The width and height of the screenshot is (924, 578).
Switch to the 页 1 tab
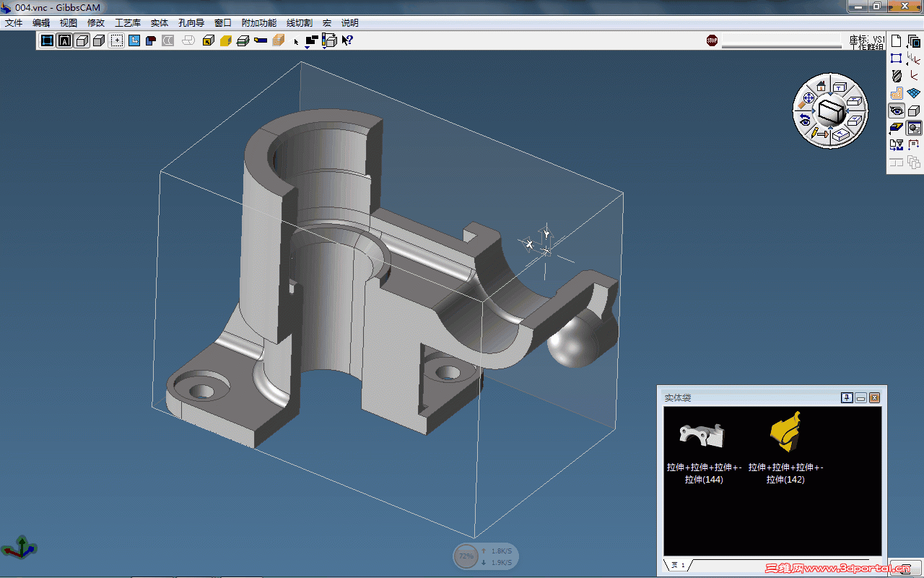click(678, 565)
